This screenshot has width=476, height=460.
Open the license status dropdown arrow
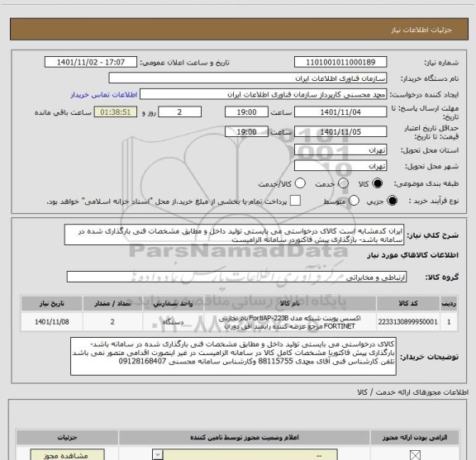tap(158, 455)
